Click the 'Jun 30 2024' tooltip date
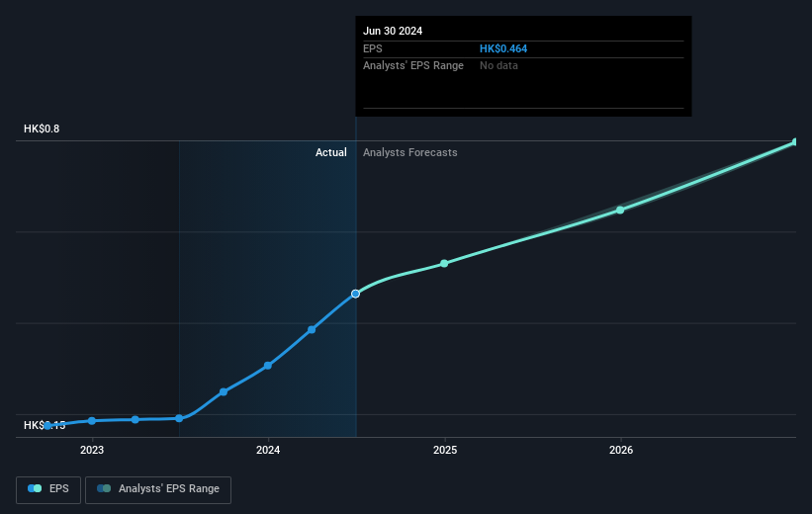The height and width of the screenshot is (514, 812). pos(393,31)
